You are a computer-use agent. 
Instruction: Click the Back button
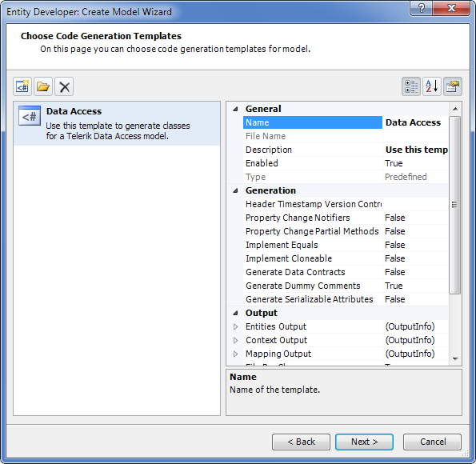(301, 442)
